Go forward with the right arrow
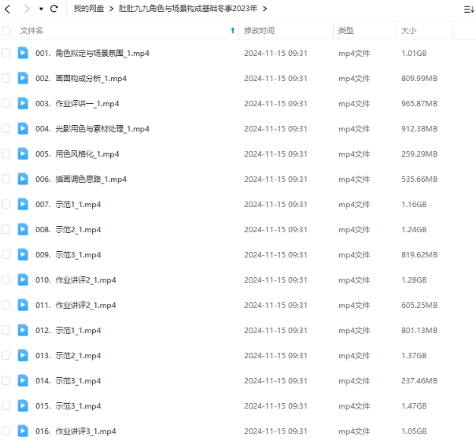Viewport: 476px width, 448px height. pos(27,9)
